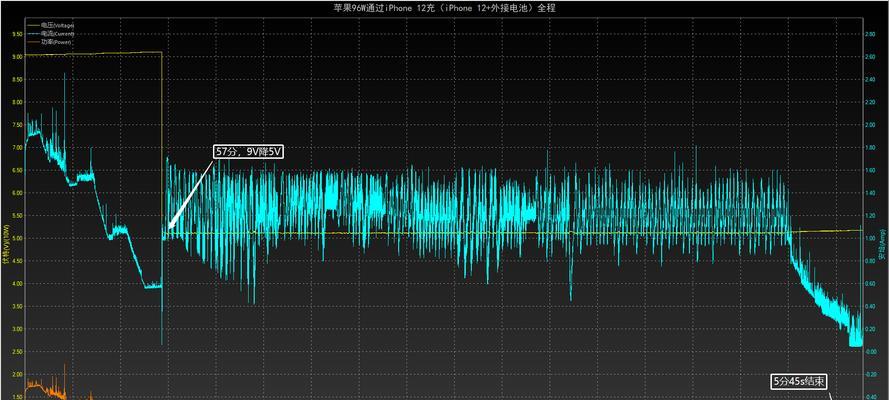The height and width of the screenshot is (400, 889).
Task: Click the 1.60 tick on the right current axis
Action: (x=870, y=170)
